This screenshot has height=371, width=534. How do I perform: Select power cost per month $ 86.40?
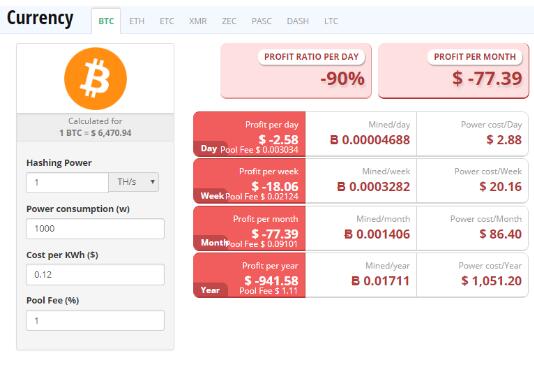[x=501, y=234]
